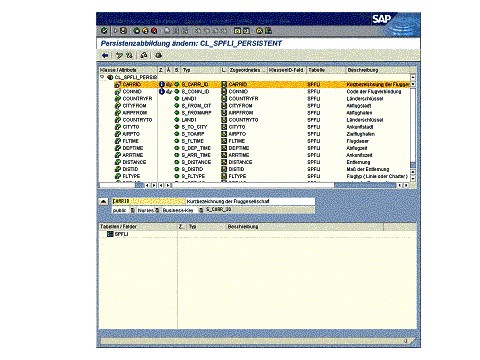Select the COUNTRYFR attribute
The height and width of the screenshot is (360, 480).
(x=137, y=99)
